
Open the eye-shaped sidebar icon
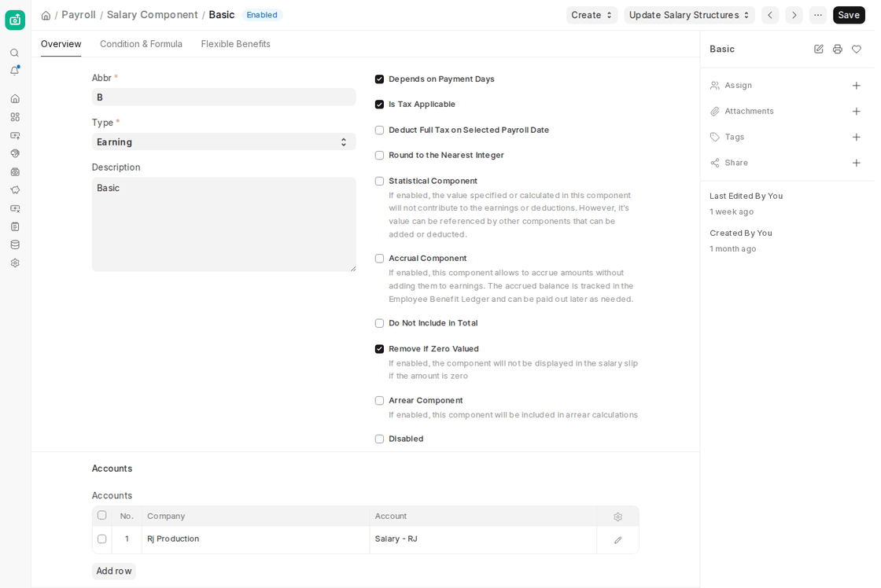click(15, 172)
